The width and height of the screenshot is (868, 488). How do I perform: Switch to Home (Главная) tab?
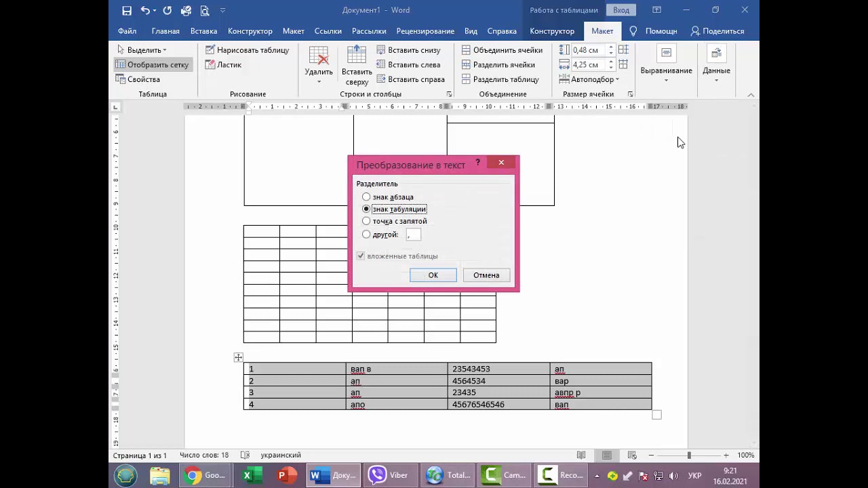click(x=165, y=31)
